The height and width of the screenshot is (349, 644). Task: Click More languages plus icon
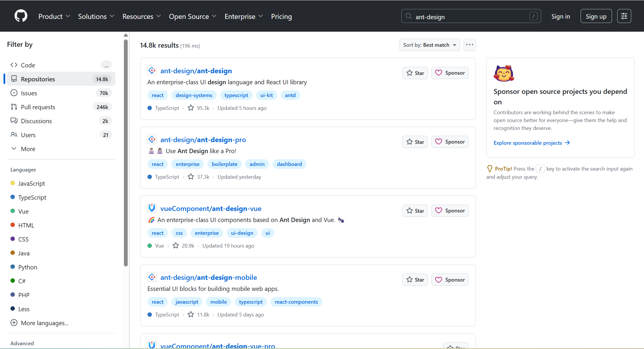(14, 323)
